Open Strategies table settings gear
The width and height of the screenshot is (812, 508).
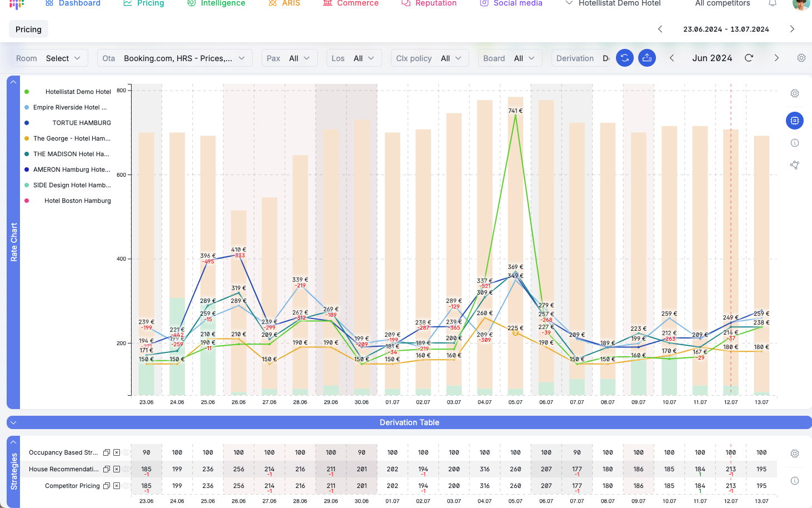click(x=795, y=454)
